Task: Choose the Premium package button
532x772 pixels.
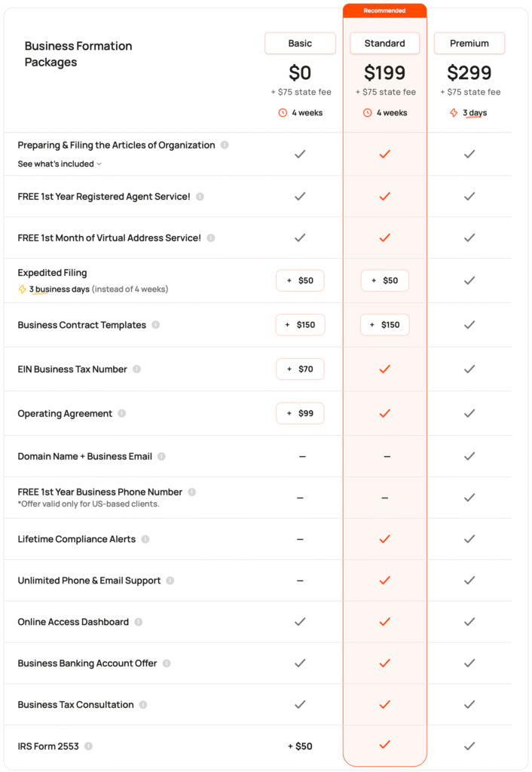Action: click(469, 44)
